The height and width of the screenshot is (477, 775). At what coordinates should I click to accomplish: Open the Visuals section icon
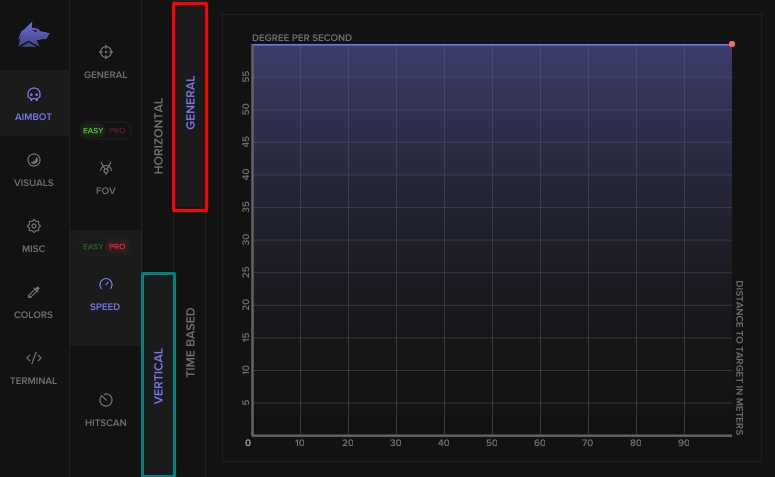(34, 160)
